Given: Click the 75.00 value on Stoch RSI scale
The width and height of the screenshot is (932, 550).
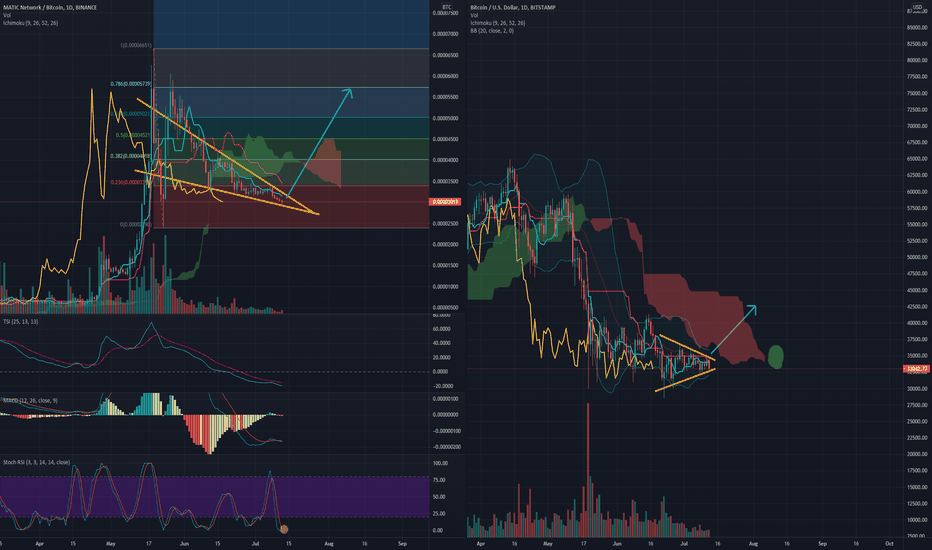Looking at the screenshot, I should pos(440,480).
